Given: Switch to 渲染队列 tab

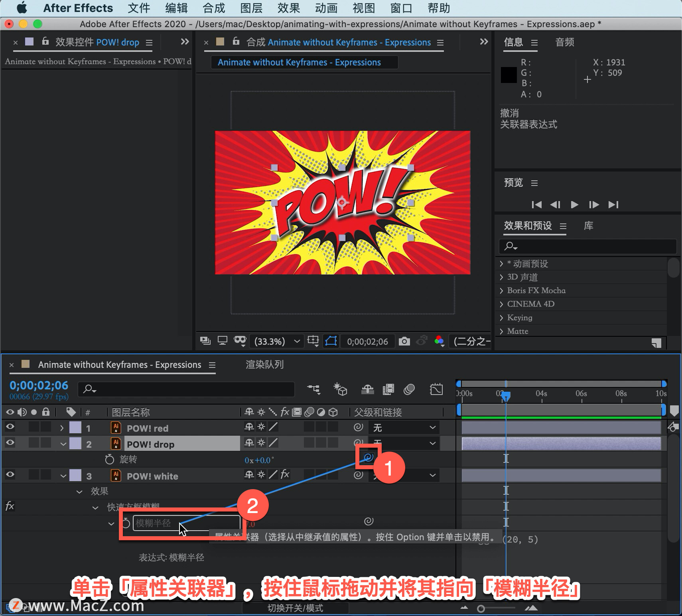Looking at the screenshot, I should click(x=264, y=365).
